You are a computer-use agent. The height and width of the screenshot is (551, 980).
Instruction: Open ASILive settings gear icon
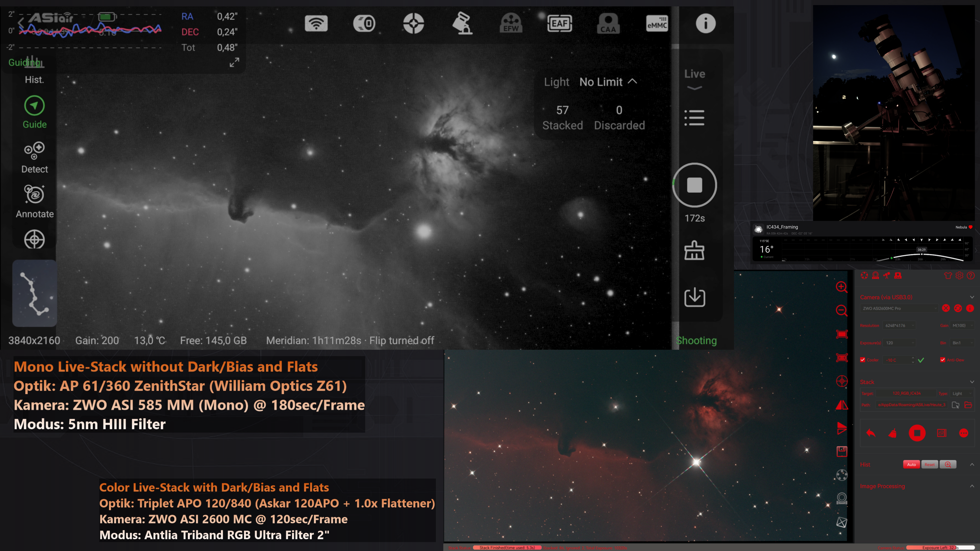959,276
